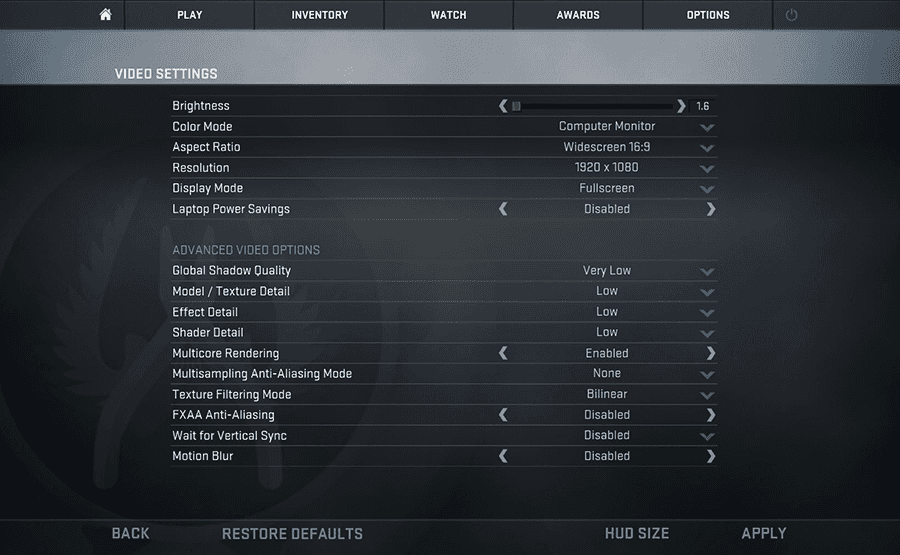Viewport: 900px width, 555px height.
Task: Open the HUD Size settings
Action: [637, 534]
